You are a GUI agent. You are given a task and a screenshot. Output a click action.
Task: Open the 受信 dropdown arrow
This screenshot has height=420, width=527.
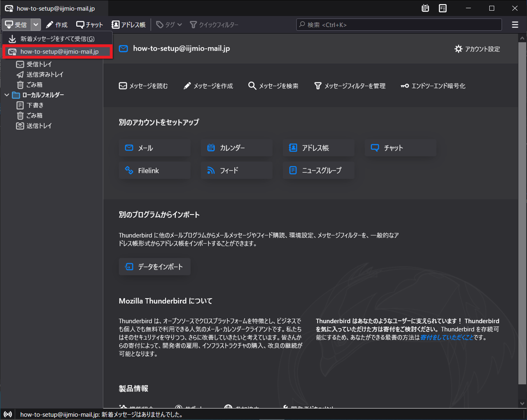coord(36,25)
